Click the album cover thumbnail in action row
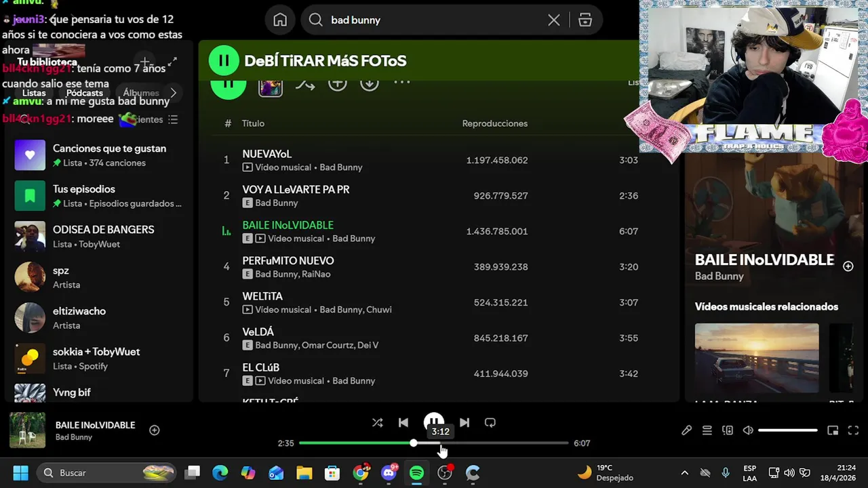The height and width of the screenshot is (488, 868). click(271, 86)
